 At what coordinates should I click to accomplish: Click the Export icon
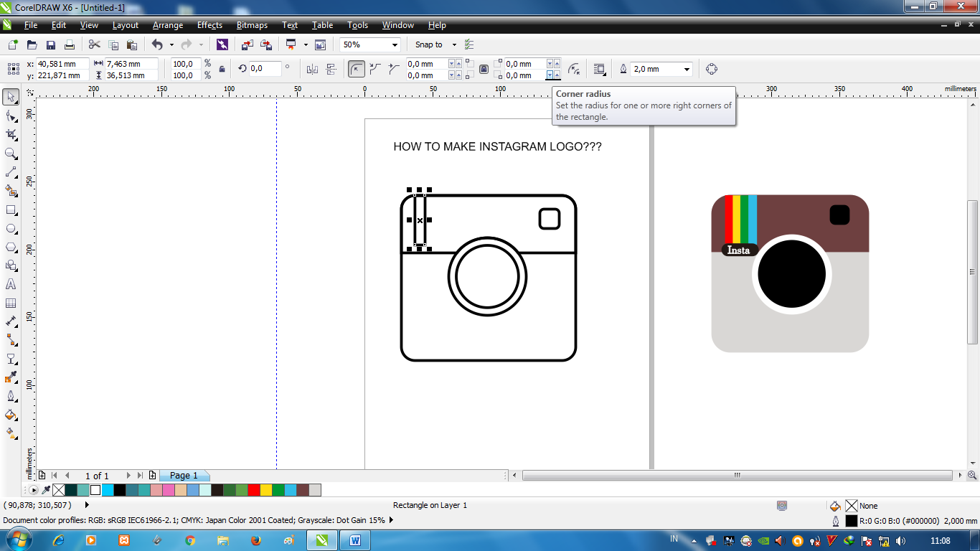266,44
